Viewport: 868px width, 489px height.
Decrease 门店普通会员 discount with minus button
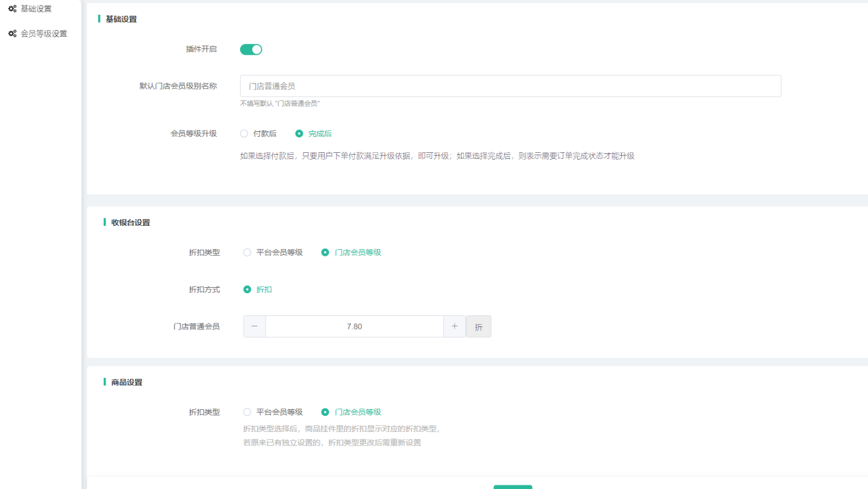pos(255,326)
